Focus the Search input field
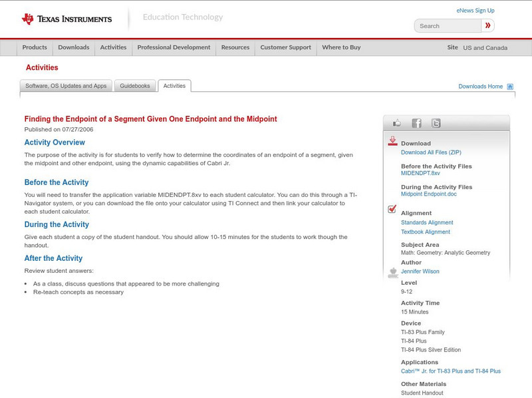 448,26
